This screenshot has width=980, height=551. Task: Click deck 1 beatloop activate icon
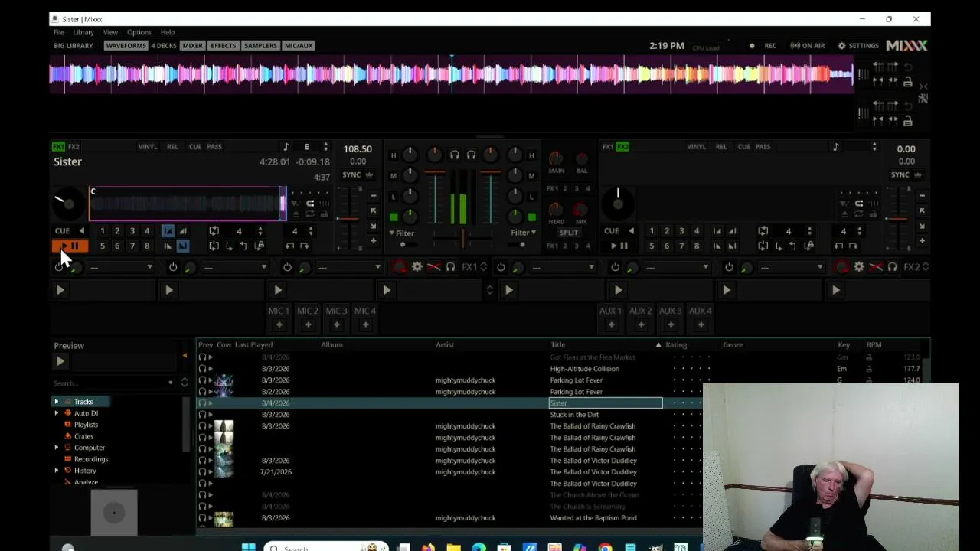pos(214,230)
